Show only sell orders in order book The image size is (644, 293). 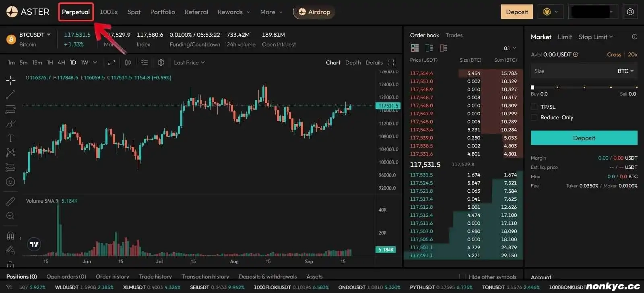click(444, 48)
